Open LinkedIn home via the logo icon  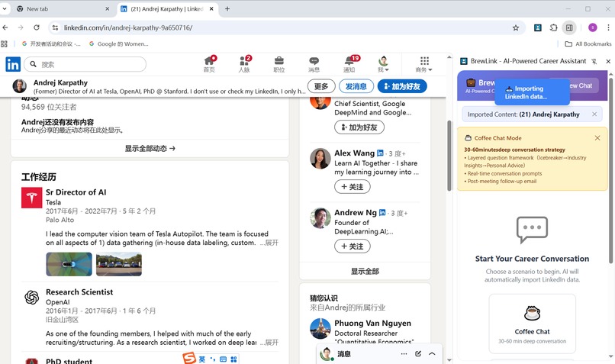point(13,64)
